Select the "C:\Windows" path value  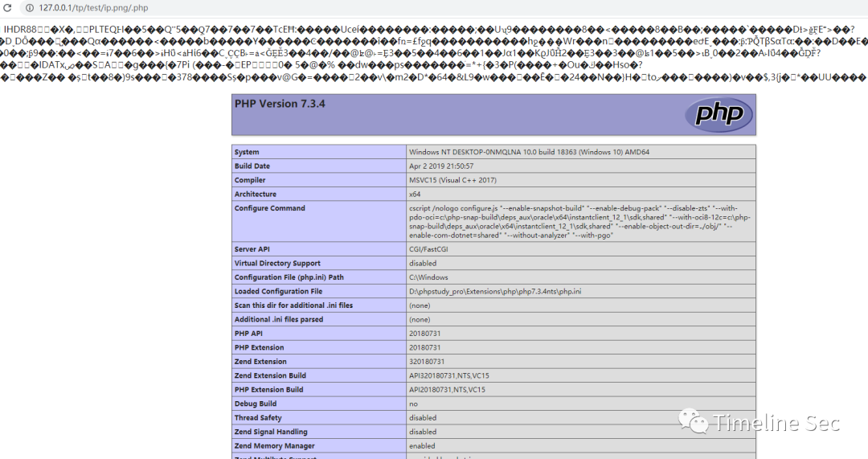tap(428, 277)
